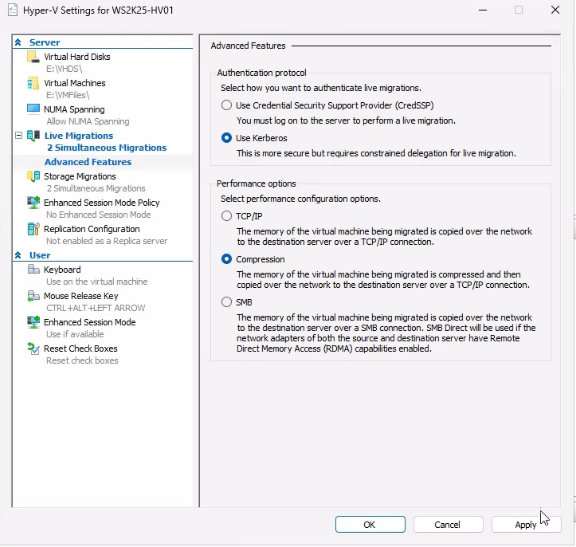Choose the Compression performance option
576x547 pixels.
226,259
